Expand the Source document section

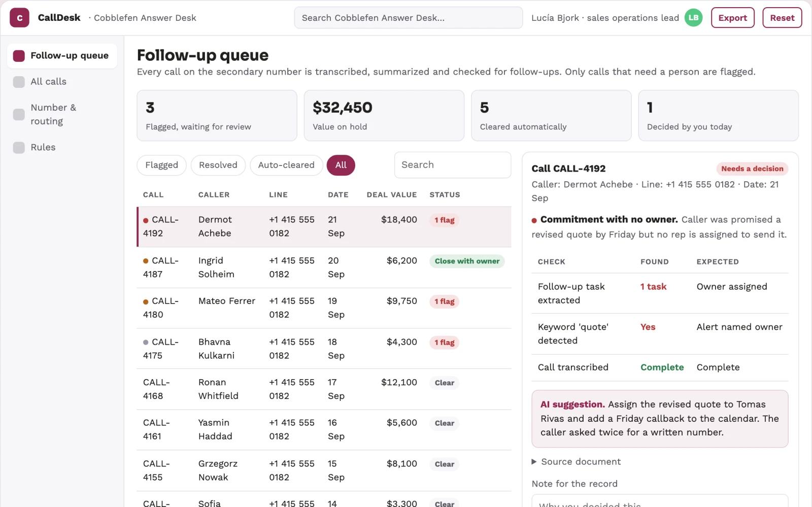click(x=576, y=461)
